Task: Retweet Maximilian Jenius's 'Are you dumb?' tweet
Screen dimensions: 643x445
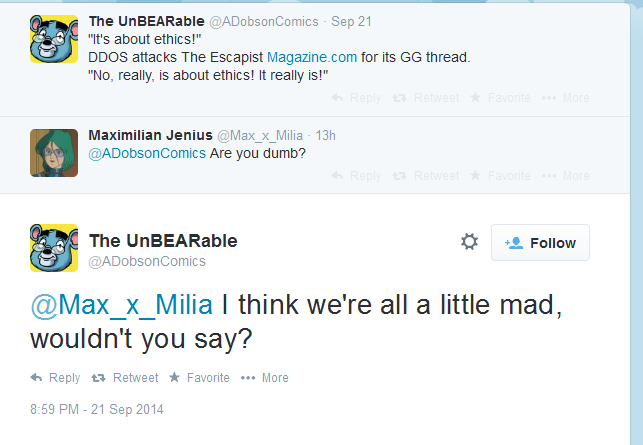Action: tap(426, 176)
